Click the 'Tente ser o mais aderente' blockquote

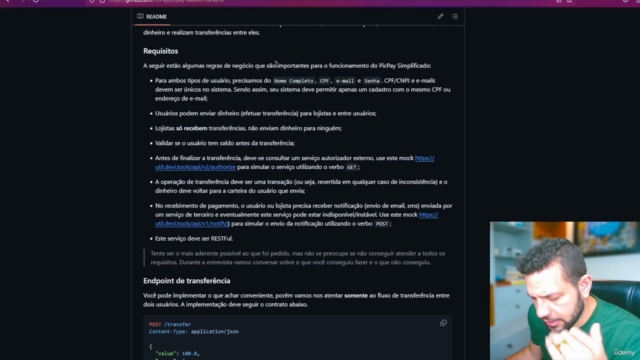(298, 258)
